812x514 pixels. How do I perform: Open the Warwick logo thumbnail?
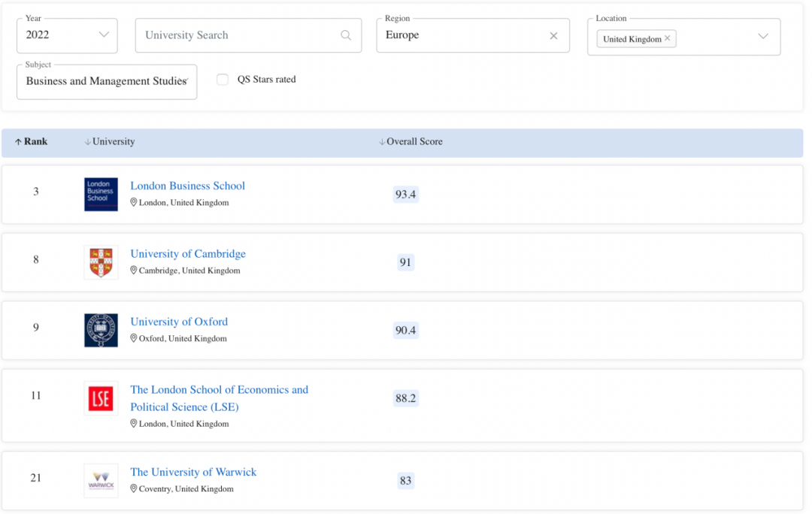coord(101,480)
